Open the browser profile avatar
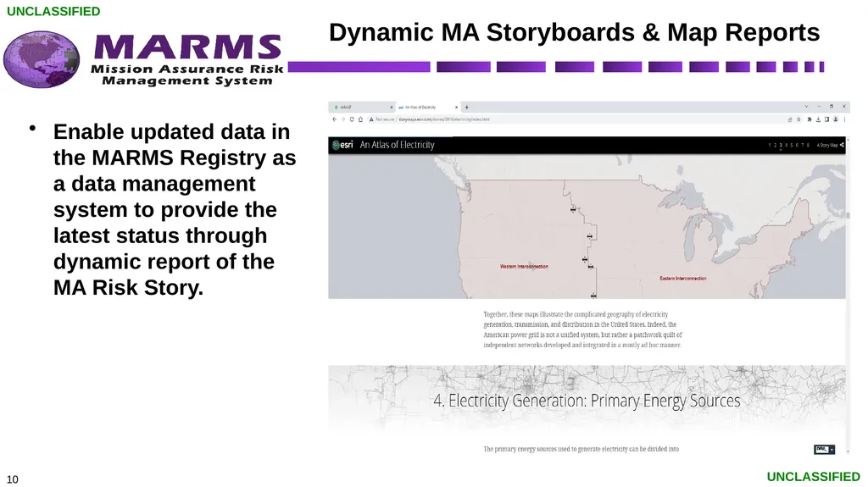 point(835,119)
